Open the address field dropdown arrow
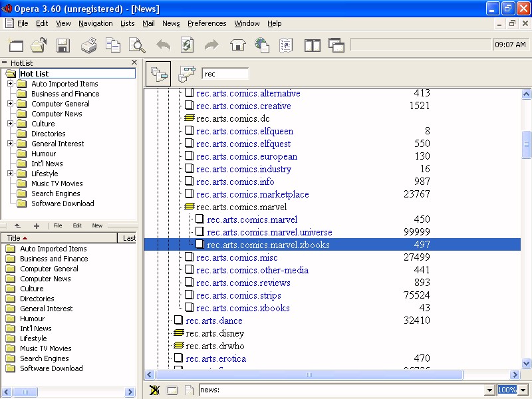Image resolution: width=532 pixels, height=399 pixels. coord(489,390)
